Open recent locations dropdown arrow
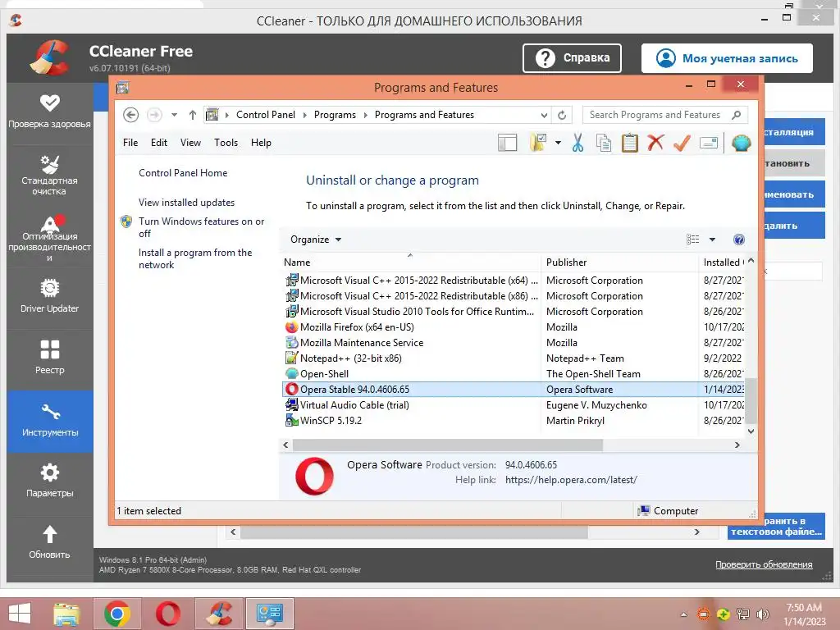 click(x=174, y=115)
